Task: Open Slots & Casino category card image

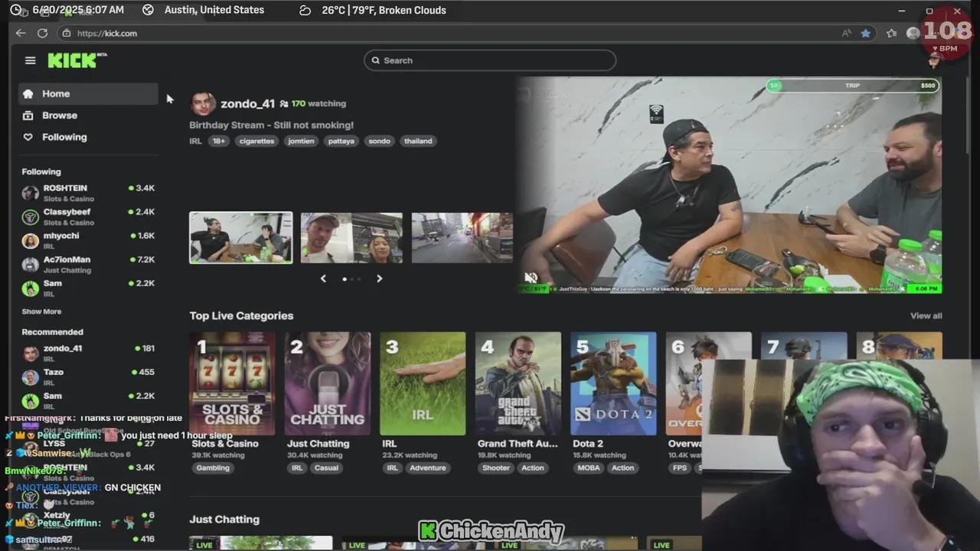Action: pos(232,383)
